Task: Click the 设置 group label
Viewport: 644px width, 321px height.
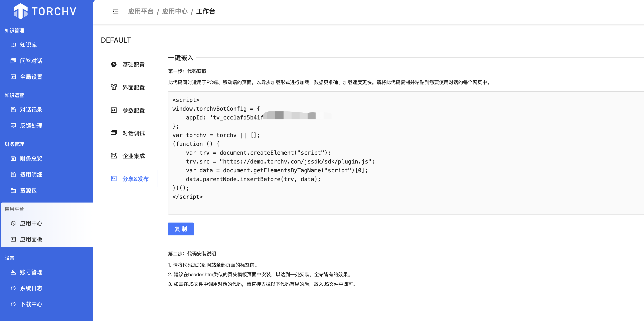Action: 9,258
